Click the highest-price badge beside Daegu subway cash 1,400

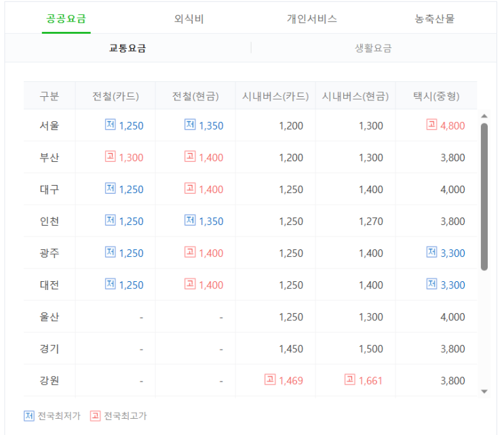click(190, 188)
